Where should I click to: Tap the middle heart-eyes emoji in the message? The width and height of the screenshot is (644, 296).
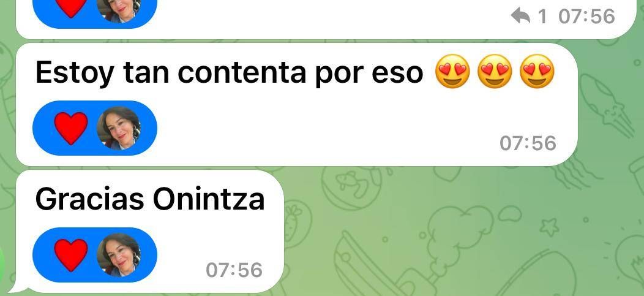tap(495, 71)
